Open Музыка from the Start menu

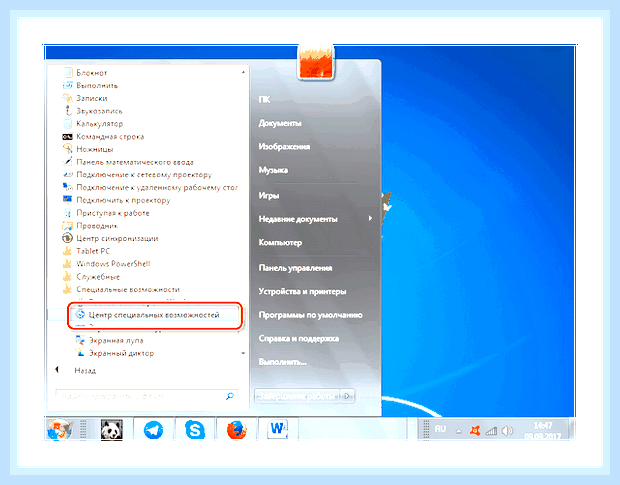coord(273,170)
